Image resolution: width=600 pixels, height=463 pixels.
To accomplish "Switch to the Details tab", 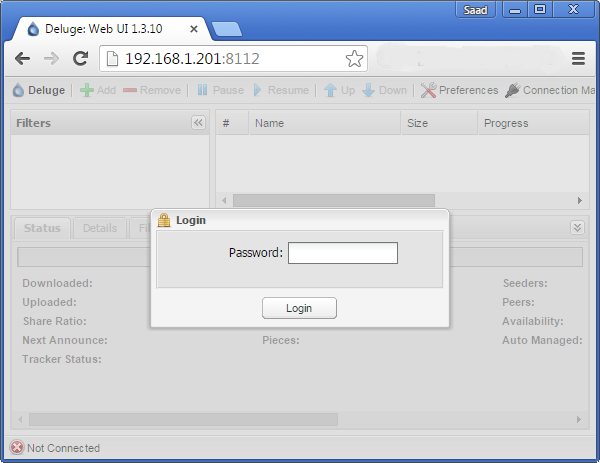I will pyautogui.click(x=100, y=228).
